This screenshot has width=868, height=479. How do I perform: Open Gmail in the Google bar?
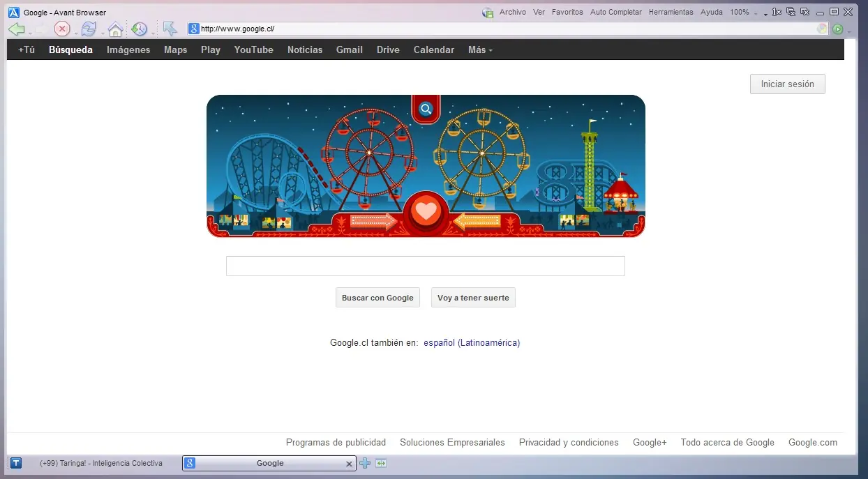[x=350, y=50]
